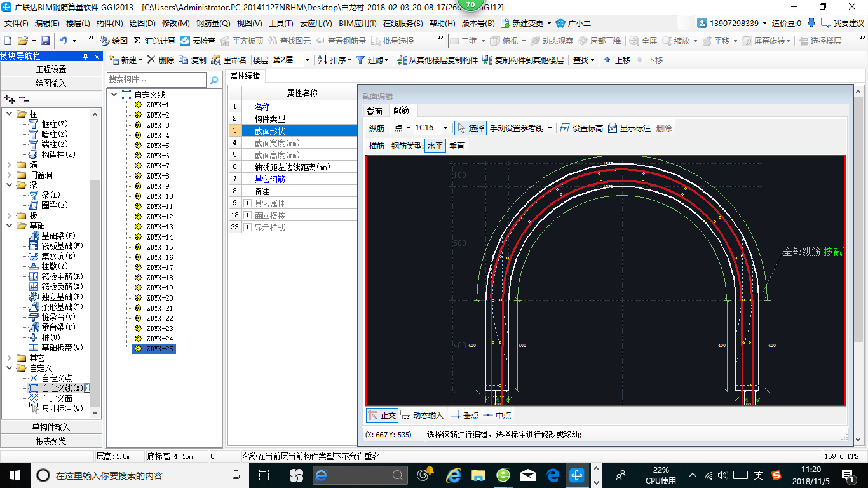The image size is (868, 488).
Task: Switch to the 配筋 tab
Action: tap(402, 111)
